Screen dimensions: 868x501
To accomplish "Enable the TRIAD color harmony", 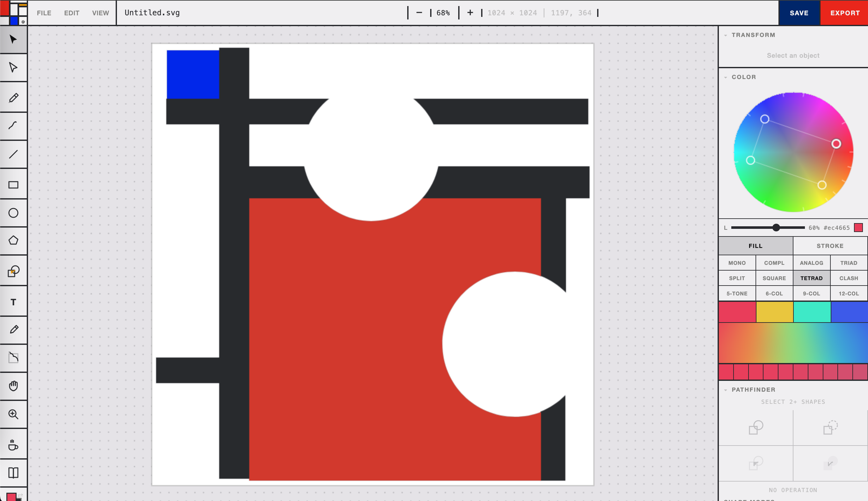I will 849,263.
